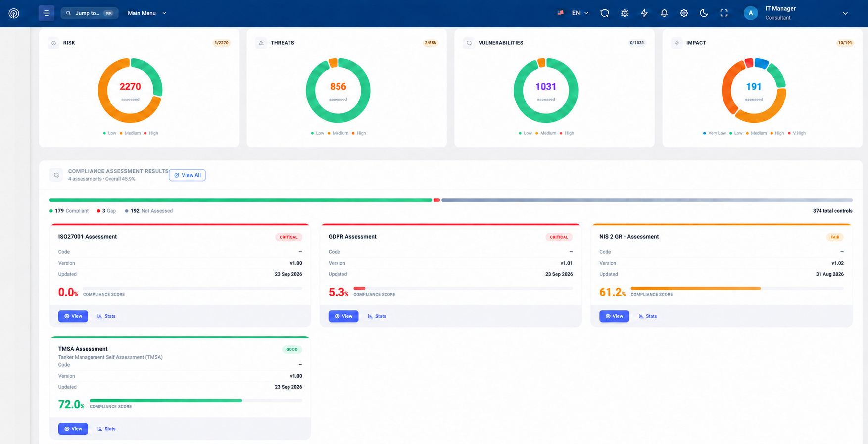This screenshot has height=444, width=868.
Task: Toggle the sidebar hamburger menu button
Action: [x=47, y=13]
